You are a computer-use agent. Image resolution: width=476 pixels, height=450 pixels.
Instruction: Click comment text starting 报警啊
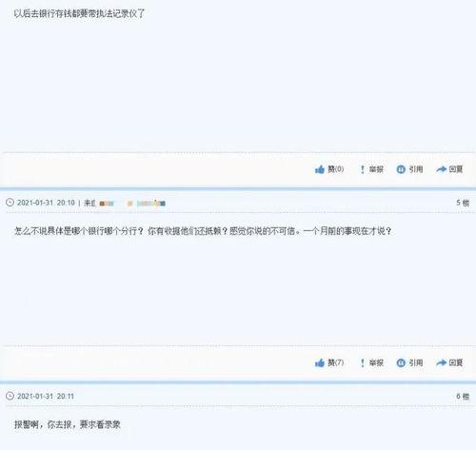click(68, 424)
